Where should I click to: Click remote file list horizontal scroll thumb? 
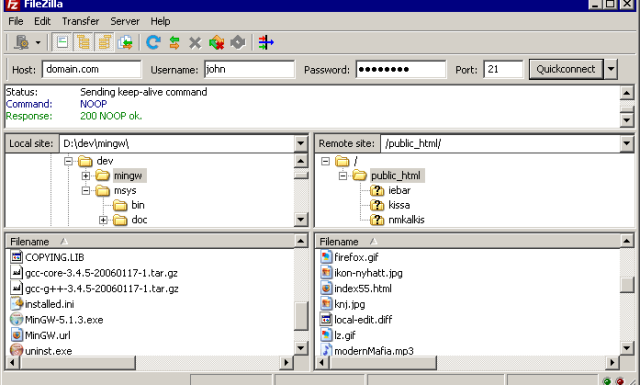click(383, 362)
